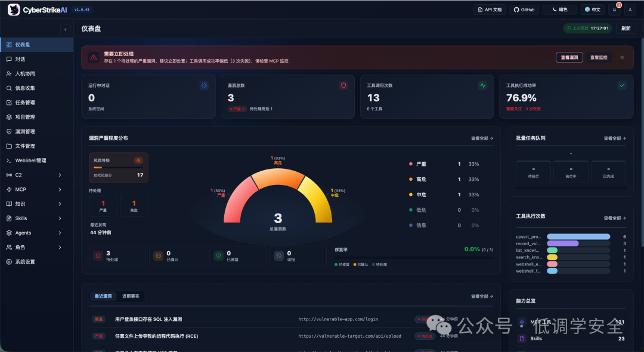Viewport: 644px width, 352px height.
Task: Click the 已修复 status icon
Action: pos(218,256)
